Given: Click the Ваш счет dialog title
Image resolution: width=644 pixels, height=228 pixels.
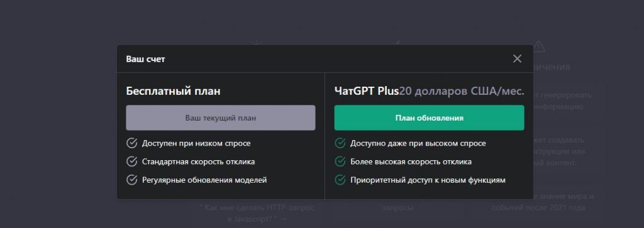Looking at the screenshot, I should (145, 59).
